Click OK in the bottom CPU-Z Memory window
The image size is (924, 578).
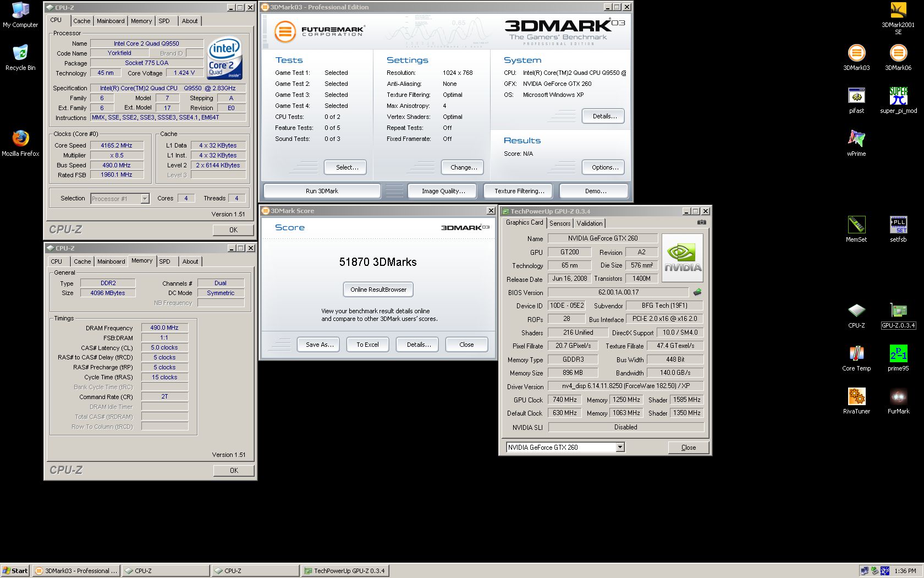pyautogui.click(x=234, y=471)
